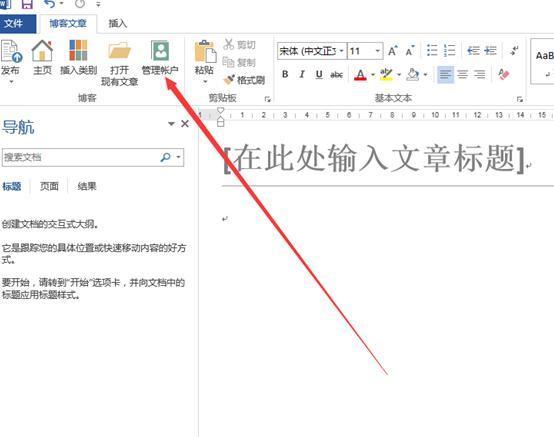554x437 pixels.
Task: Click the post title placeholder text
Action: tap(375, 158)
